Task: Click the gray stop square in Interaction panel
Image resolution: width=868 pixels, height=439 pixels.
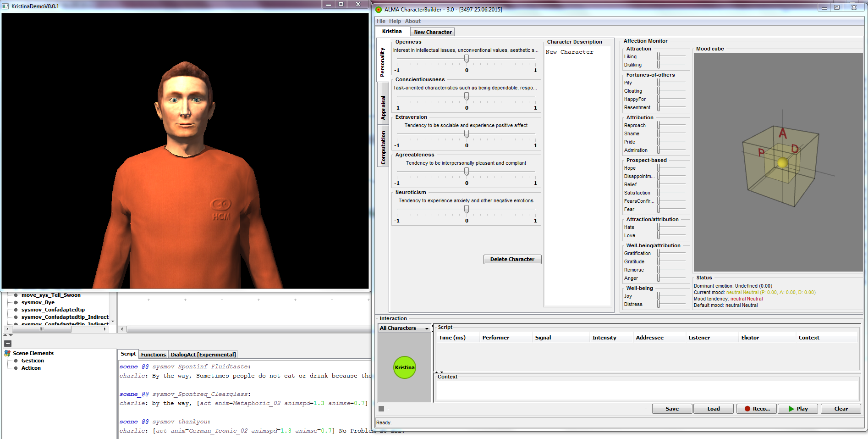Action: [381, 409]
